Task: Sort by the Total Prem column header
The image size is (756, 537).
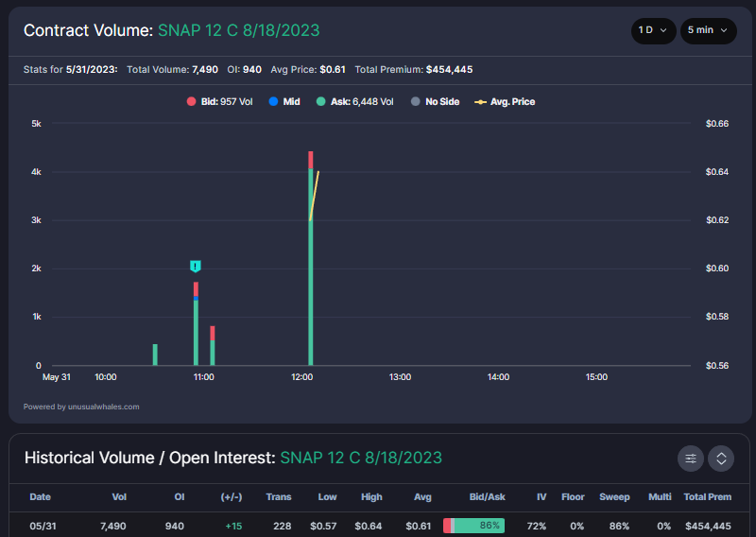Action: [x=707, y=497]
